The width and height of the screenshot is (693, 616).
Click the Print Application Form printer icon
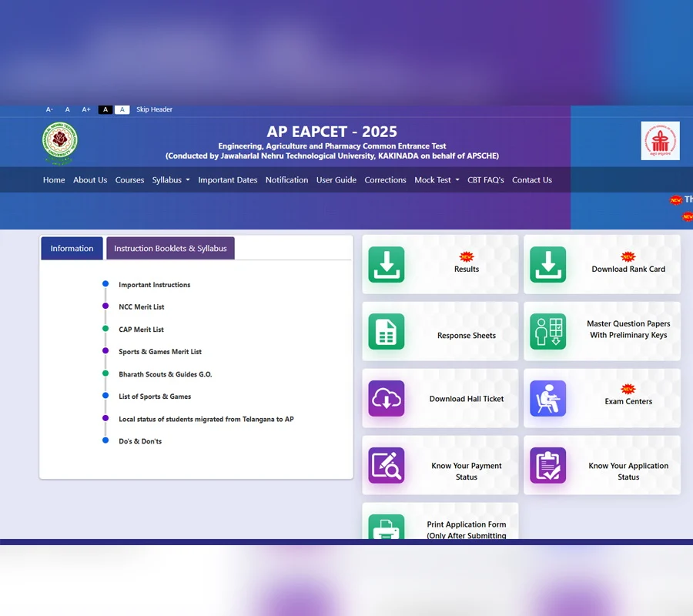point(386,528)
